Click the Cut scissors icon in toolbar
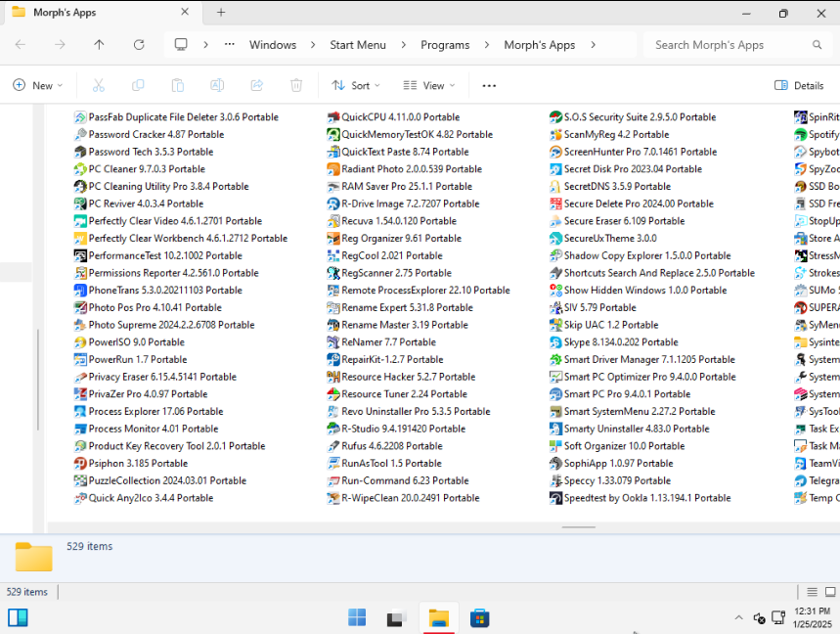Viewport: 840px width, 634px height. pos(99,85)
